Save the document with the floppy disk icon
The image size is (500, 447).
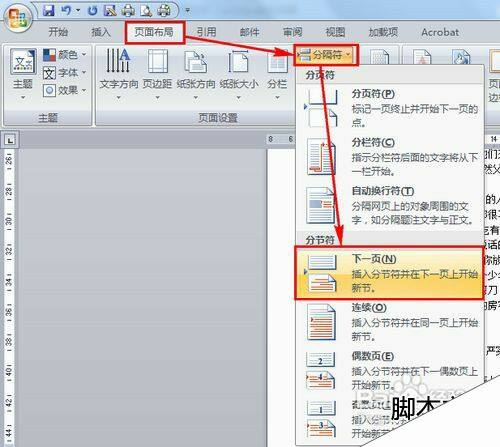[49, 11]
